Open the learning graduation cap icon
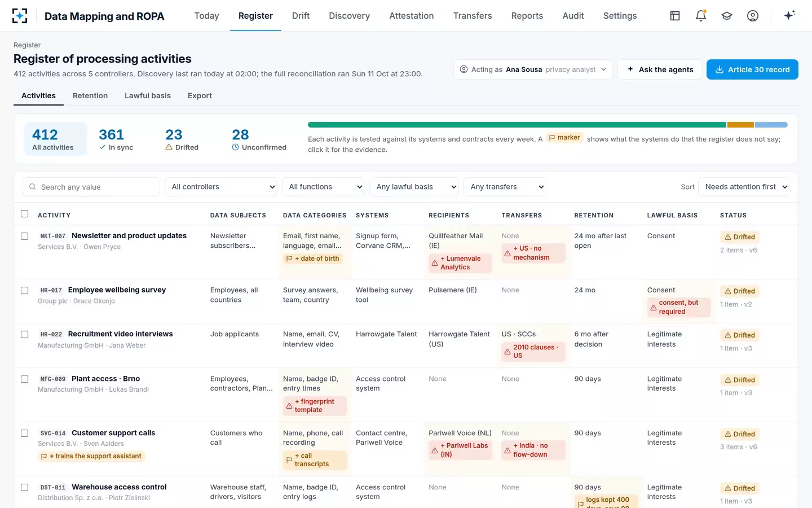This screenshot has height=508, width=812. click(x=727, y=16)
